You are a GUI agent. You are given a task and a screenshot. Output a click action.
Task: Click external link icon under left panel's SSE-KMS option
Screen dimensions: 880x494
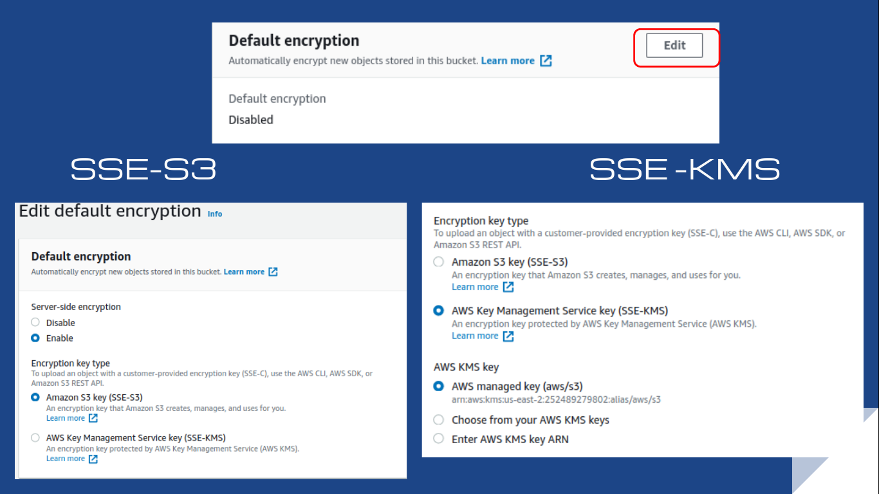(x=94, y=459)
